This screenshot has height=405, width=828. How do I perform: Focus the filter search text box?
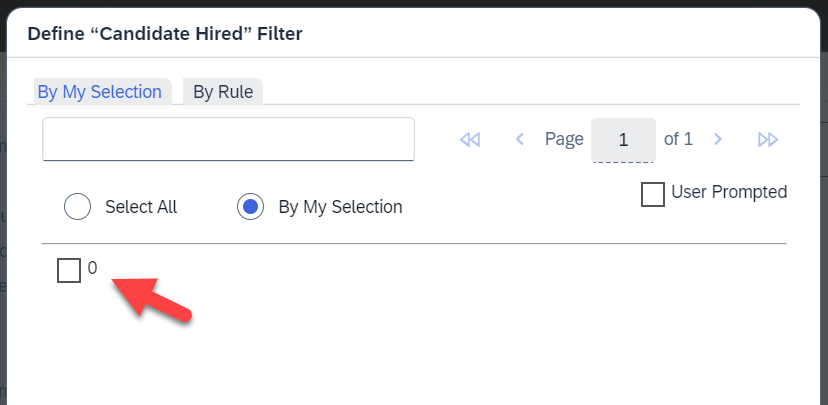click(228, 139)
